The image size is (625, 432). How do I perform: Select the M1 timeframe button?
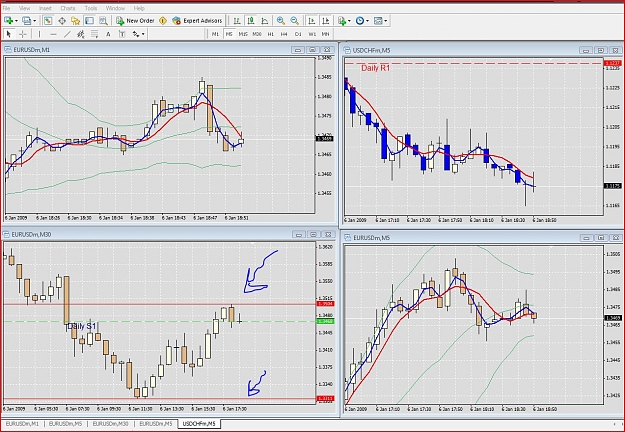click(x=215, y=34)
